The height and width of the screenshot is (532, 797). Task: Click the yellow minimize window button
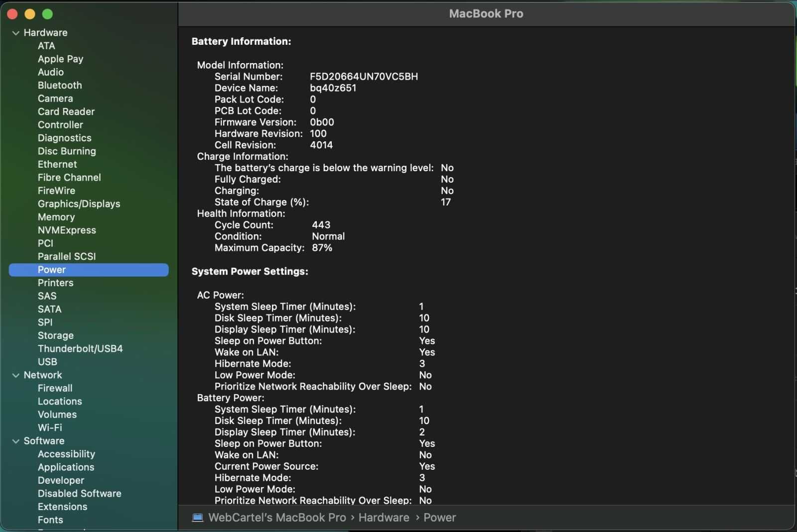(30, 14)
